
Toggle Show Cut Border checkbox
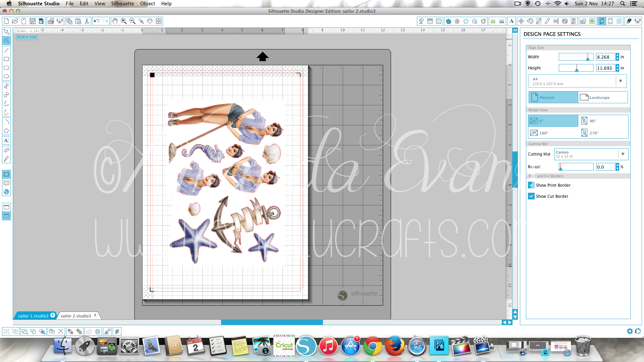[x=531, y=196]
